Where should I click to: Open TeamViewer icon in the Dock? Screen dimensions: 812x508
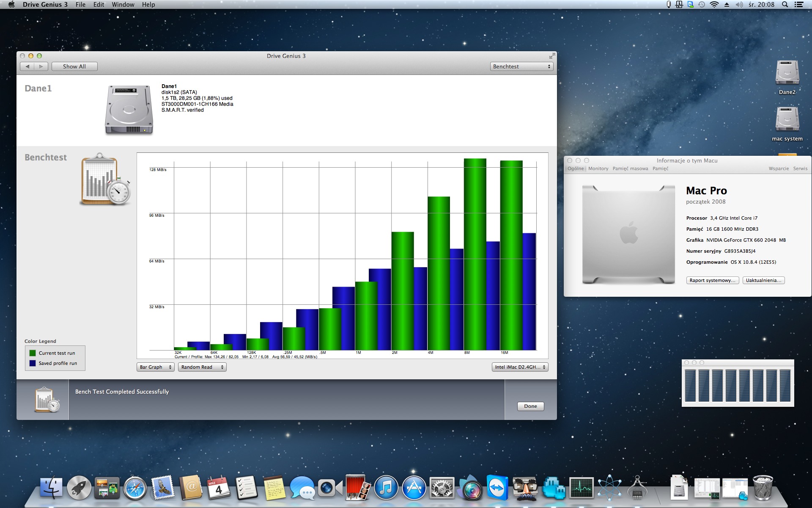pyautogui.click(x=498, y=488)
